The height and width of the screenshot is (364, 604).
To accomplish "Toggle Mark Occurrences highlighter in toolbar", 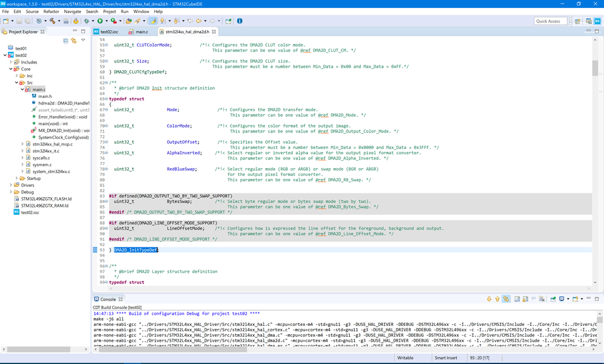I will point(153,21).
